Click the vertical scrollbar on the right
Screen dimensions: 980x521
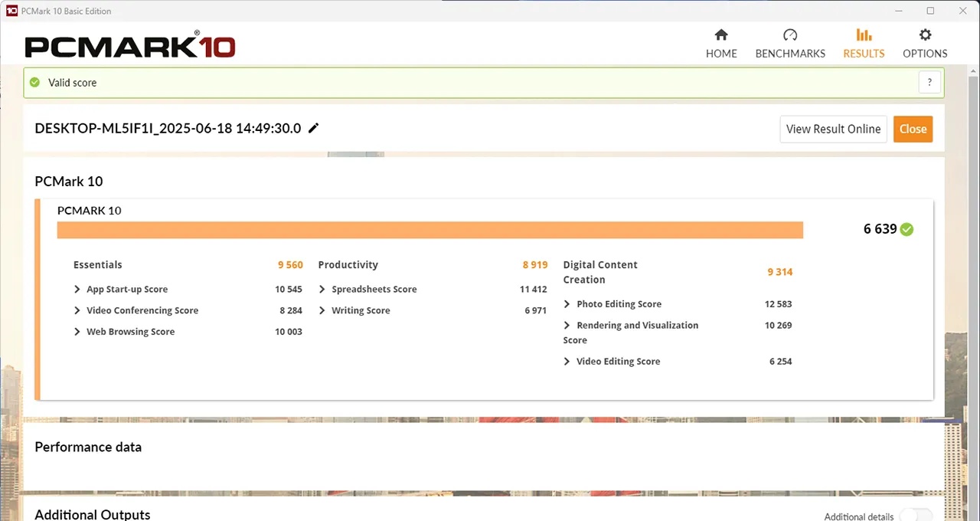coord(973,299)
